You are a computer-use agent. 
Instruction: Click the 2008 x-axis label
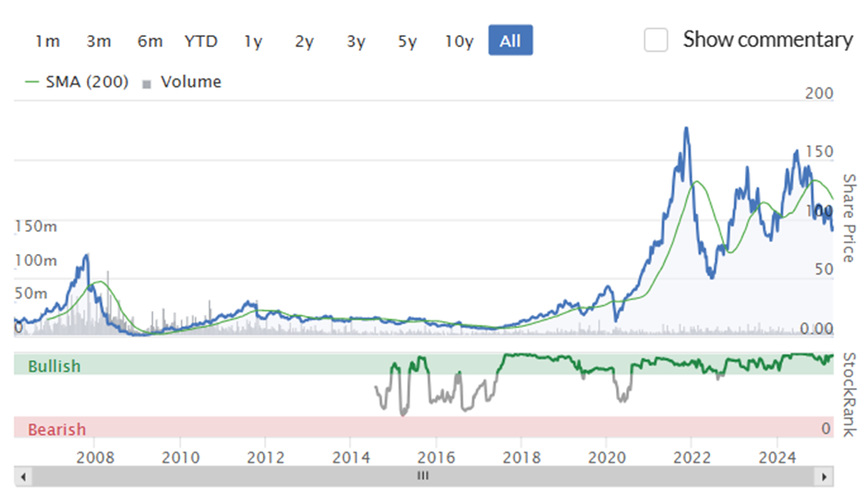pyautogui.click(x=95, y=458)
